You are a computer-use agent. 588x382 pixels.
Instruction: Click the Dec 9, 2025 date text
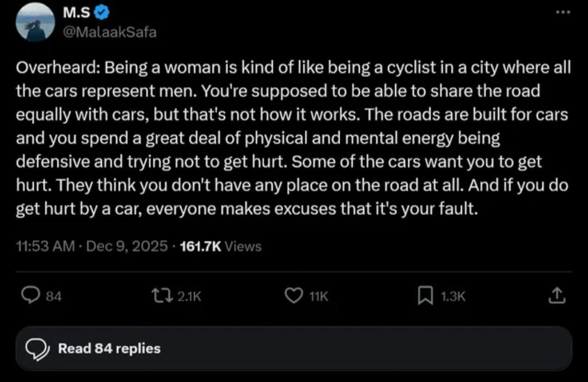tap(126, 246)
